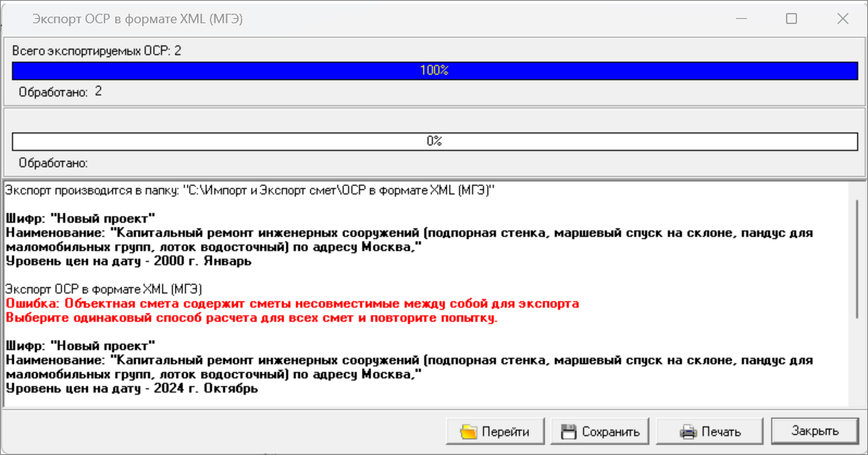Click the 'Обработано: 2' counter label
The height and width of the screenshot is (455, 868).
tap(60, 92)
